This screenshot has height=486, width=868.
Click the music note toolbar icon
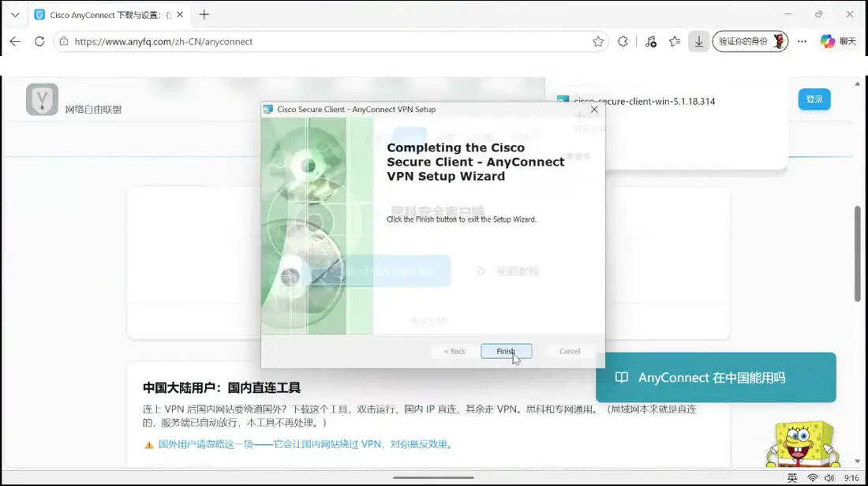pos(651,42)
